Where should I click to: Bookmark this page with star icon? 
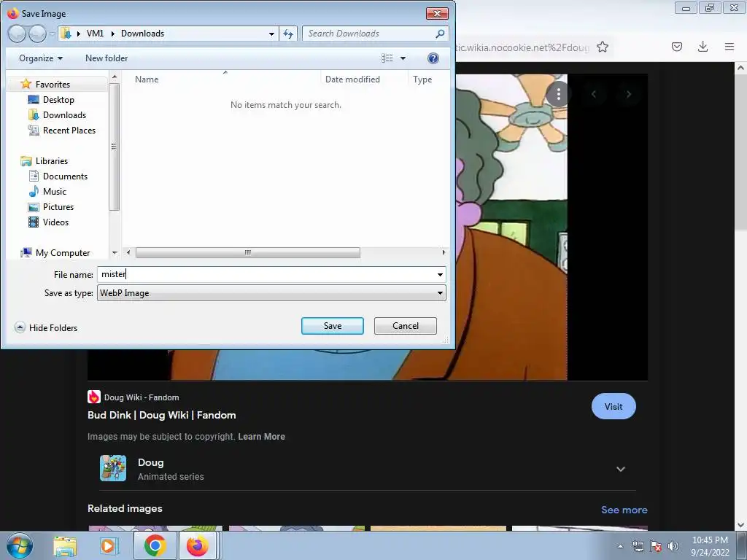click(x=603, y=47)
